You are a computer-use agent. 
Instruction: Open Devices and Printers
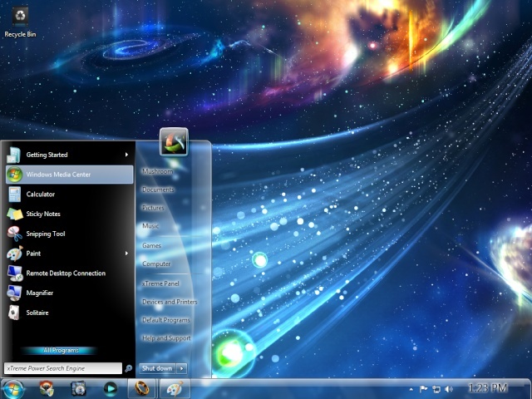(170, 302)
